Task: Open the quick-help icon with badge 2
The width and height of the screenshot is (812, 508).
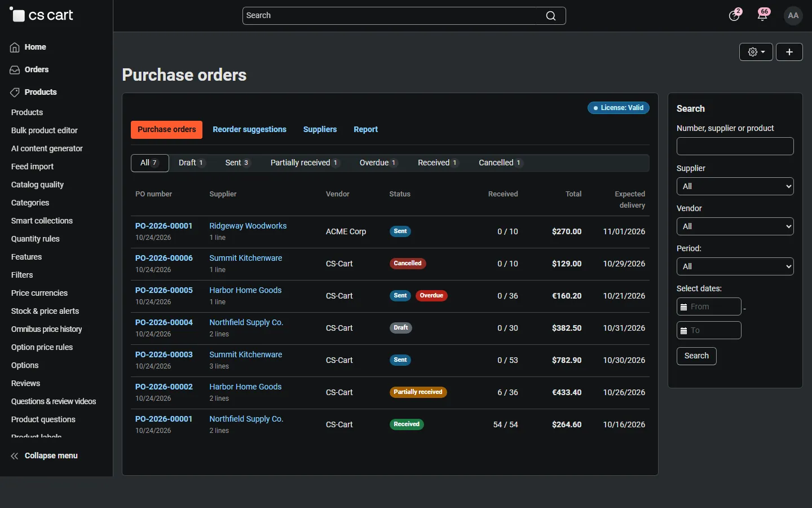Action: [x=734, y=15]
